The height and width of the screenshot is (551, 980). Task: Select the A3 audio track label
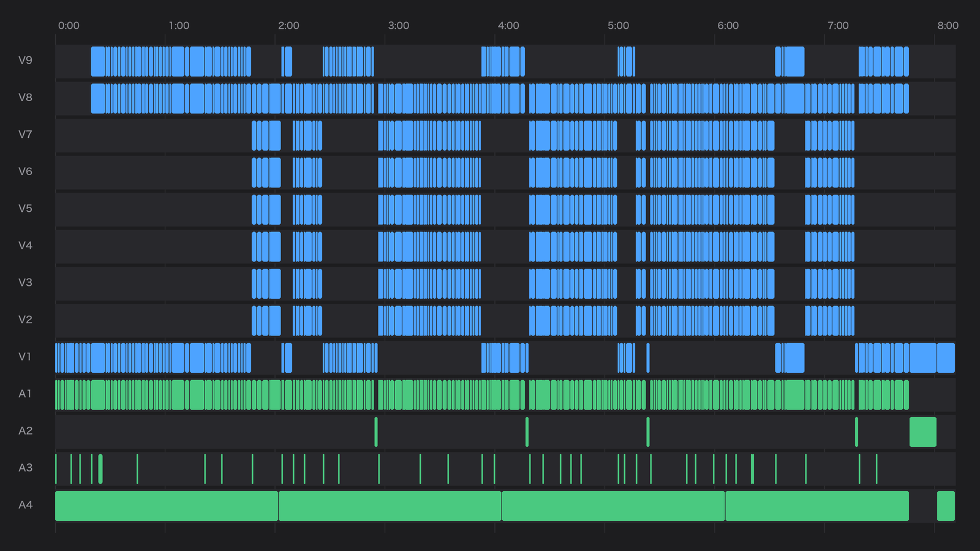coord(25,468)
